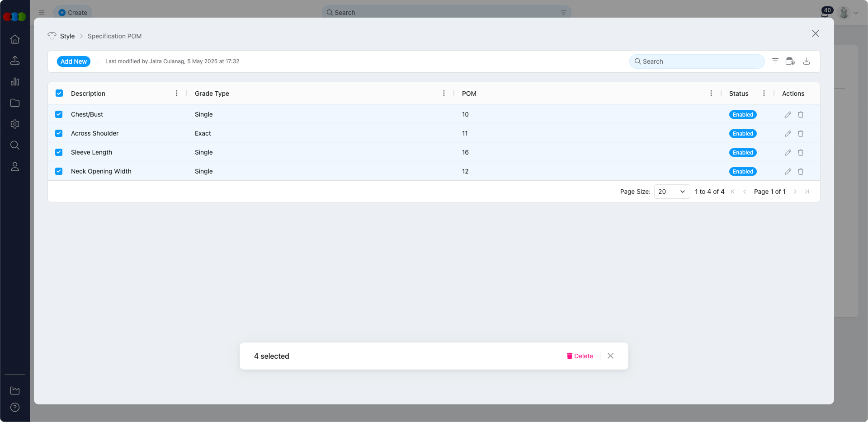
Task: Open the Page Size dropdown
Action: (671, 192)
